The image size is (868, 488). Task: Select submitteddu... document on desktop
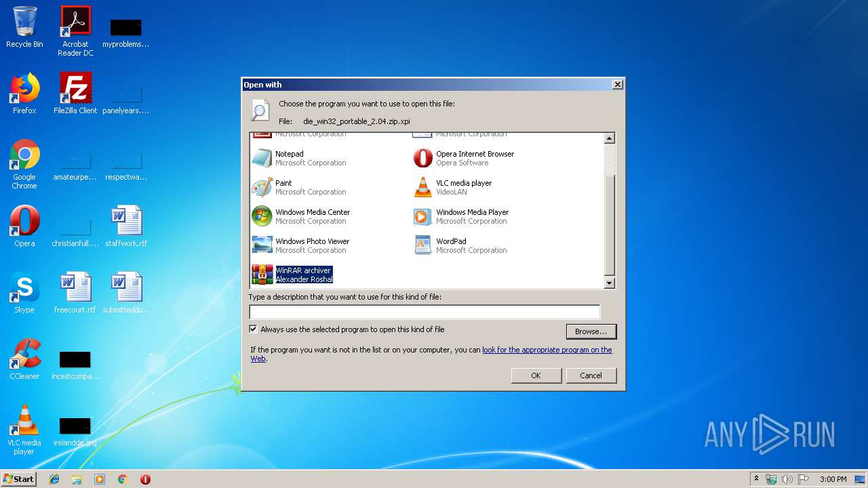click(x=126, y=293)
